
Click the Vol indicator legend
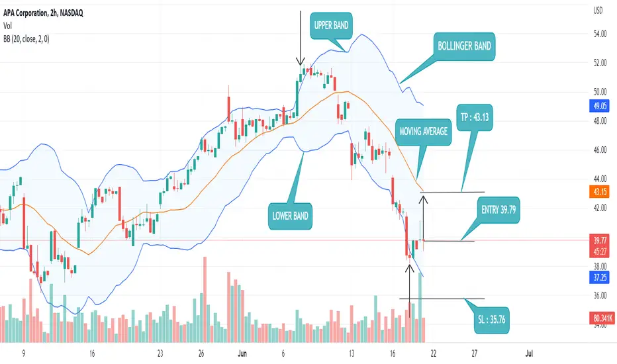[7, 26]
